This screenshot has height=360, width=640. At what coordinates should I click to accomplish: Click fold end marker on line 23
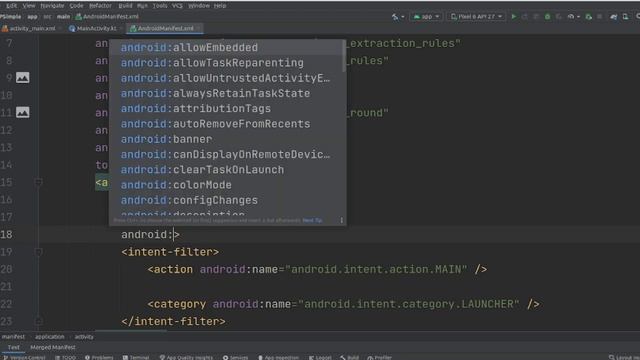38,321
